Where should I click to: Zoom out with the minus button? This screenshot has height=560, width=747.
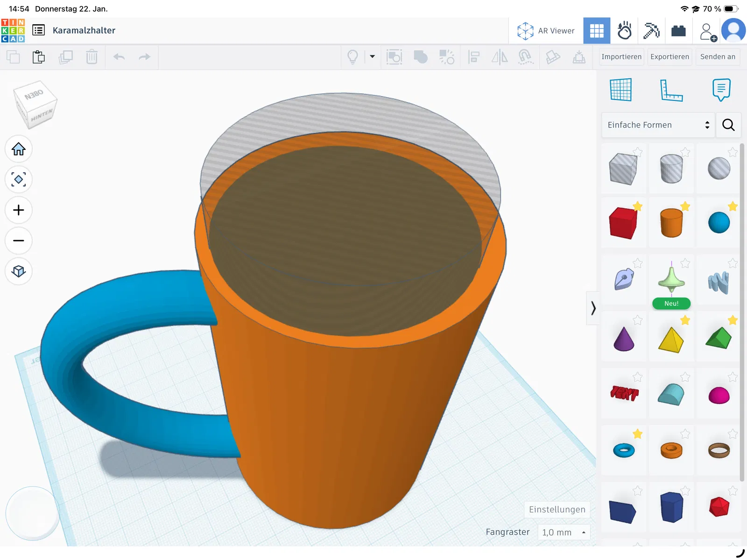click(x=19, y=241)
